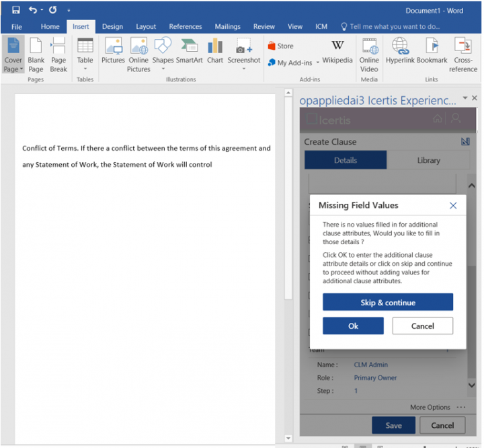Insert a SmartArt graphic
484x448 pixels.
(189, 51)
